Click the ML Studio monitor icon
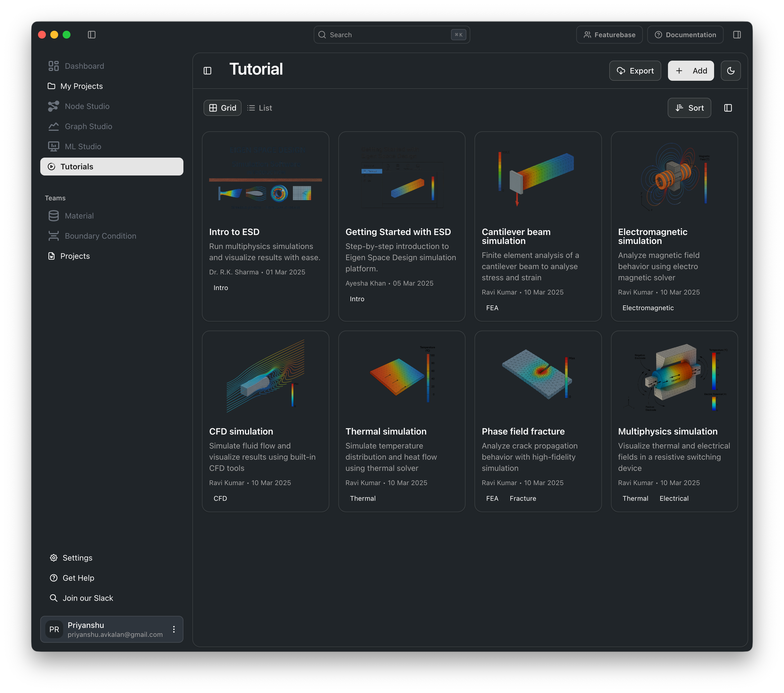This screenshot has width=784, height=693. pos(53,146)
